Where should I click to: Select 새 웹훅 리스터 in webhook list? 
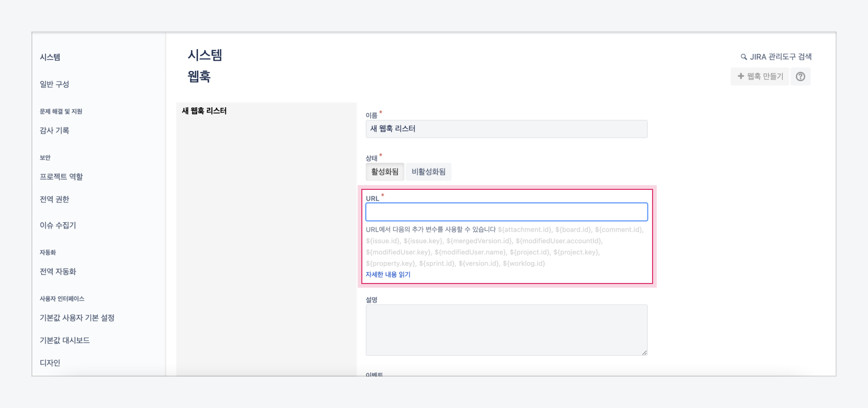pos(204,111)
